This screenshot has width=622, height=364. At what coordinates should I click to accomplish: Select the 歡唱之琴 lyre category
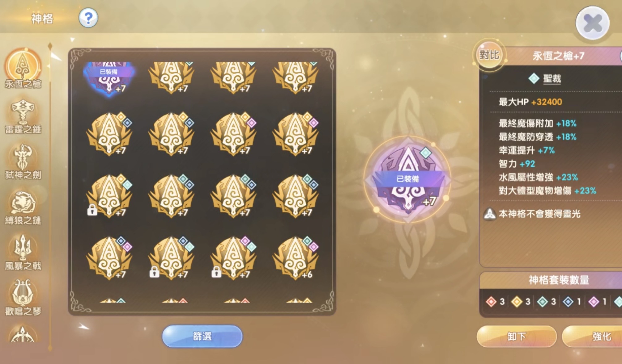pyautogui.click(x=23, y=298)
